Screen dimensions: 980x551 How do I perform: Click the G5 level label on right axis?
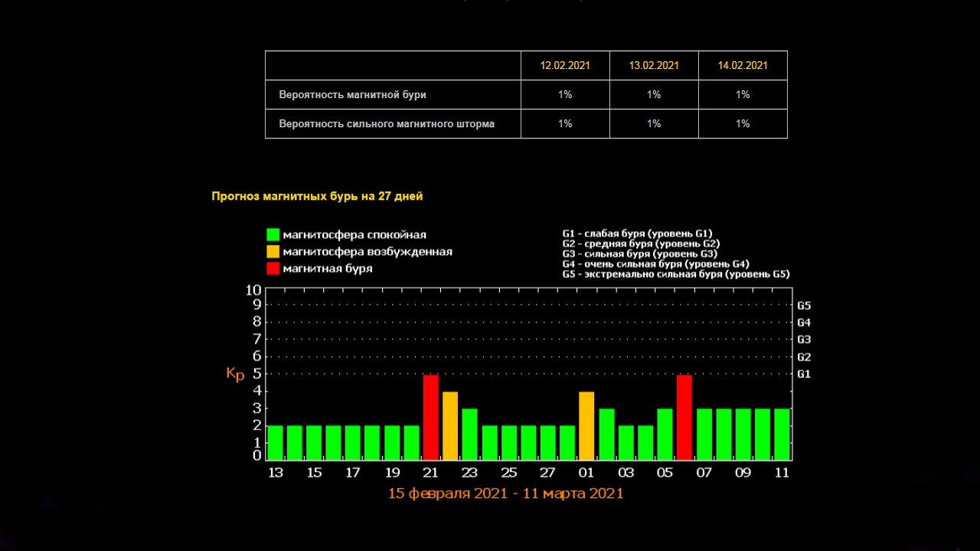point(804,306)
